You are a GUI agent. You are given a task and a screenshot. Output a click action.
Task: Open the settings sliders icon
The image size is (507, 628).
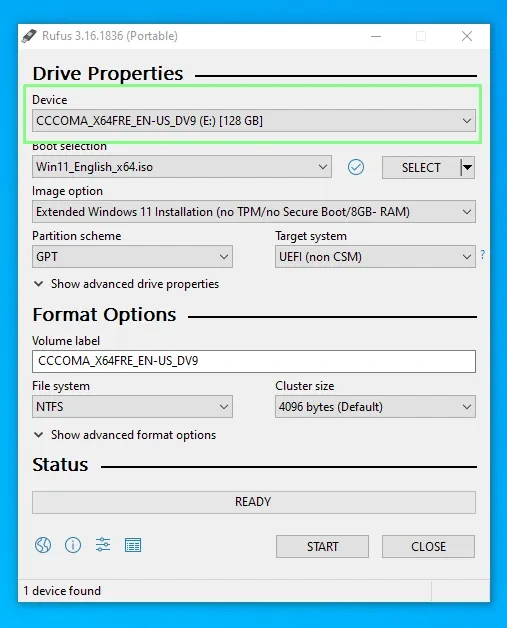coord(103,545)
